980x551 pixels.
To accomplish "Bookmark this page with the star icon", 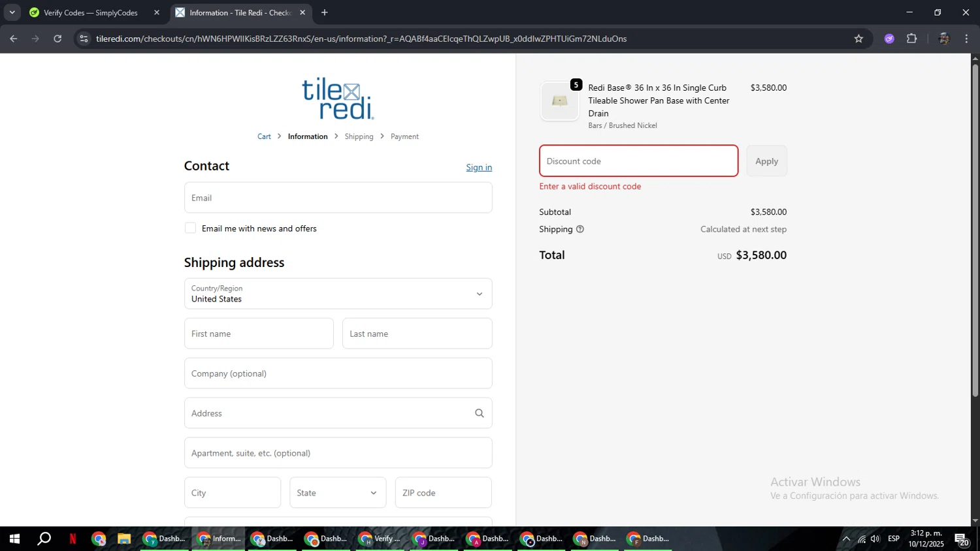I will click(858, 39).
